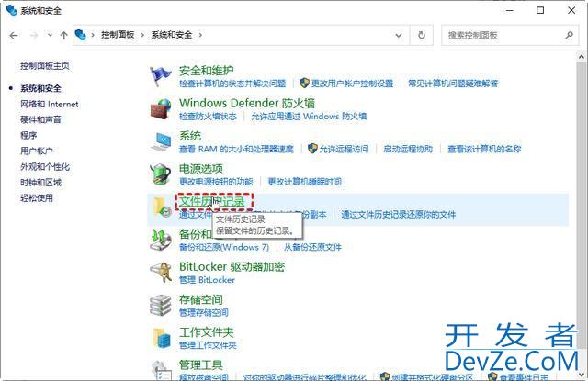This screenshot has height=381, width=588.
Task: Click the Storage Spaces stacked drives icon
Action: 161,306
